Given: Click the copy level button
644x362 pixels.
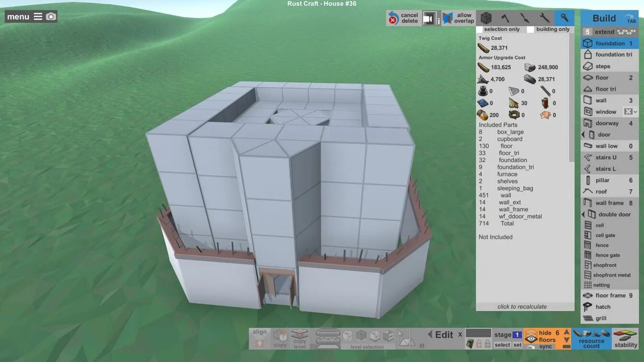Looking at the screenshot, I should point(299,339).
